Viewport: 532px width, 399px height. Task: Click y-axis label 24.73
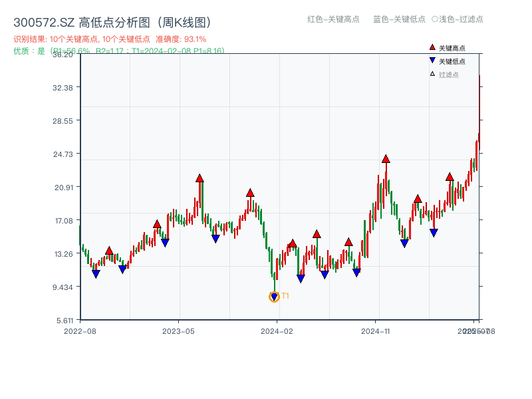63,154
